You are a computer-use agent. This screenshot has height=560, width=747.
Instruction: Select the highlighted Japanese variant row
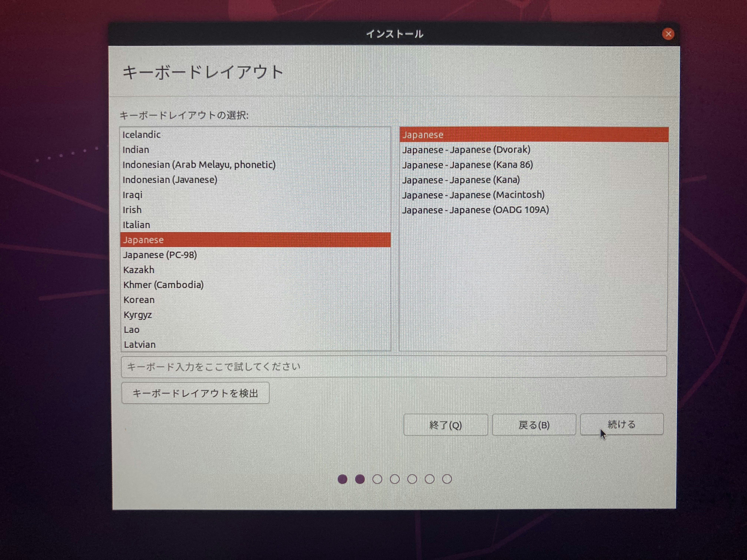click(534, 135)
